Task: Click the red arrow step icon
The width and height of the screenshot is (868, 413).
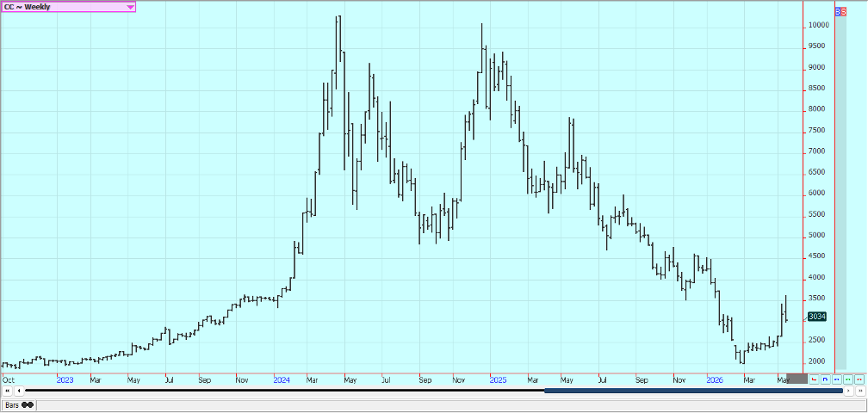Action: [813, 379]
